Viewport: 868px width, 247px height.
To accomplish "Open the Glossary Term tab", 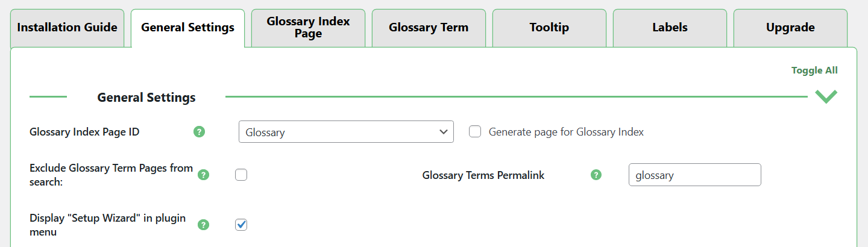I will pyautogui.click(x=429, y=28).
